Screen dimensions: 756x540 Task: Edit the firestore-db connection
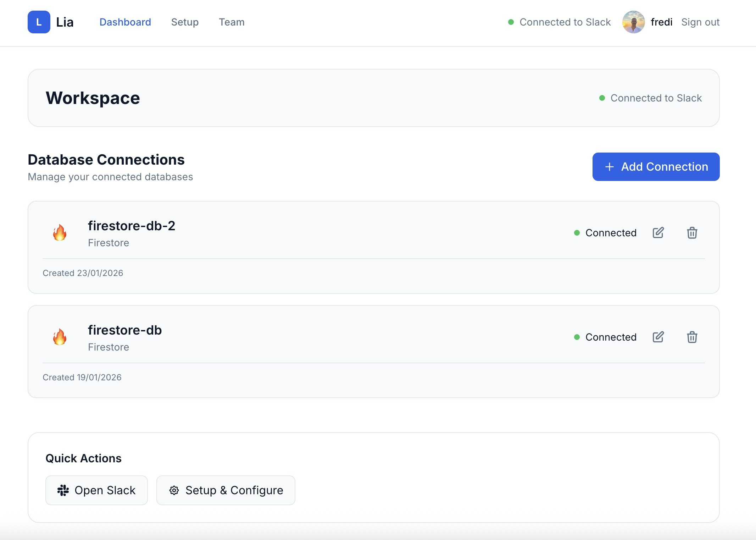(x=658, y=337)
